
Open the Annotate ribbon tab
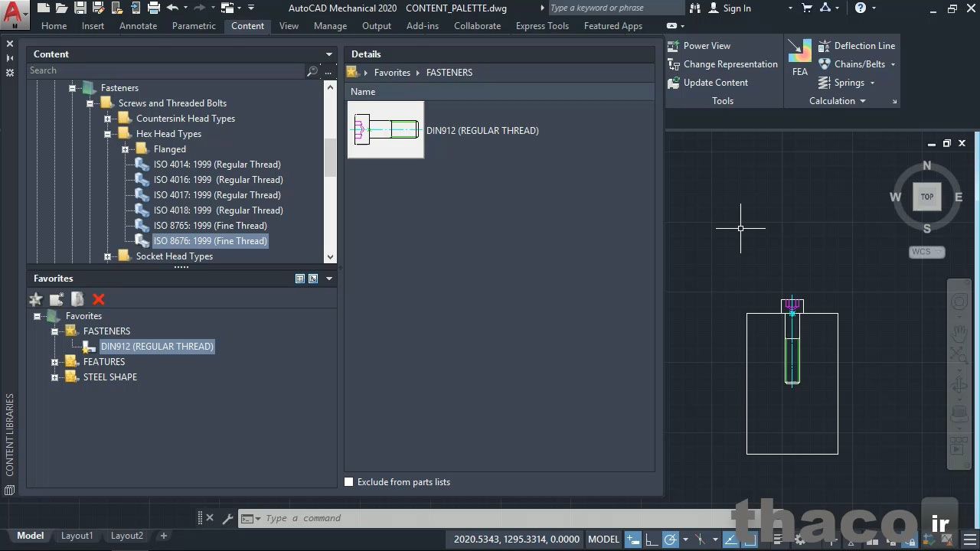pyautogui.click(x=138, y=25)
